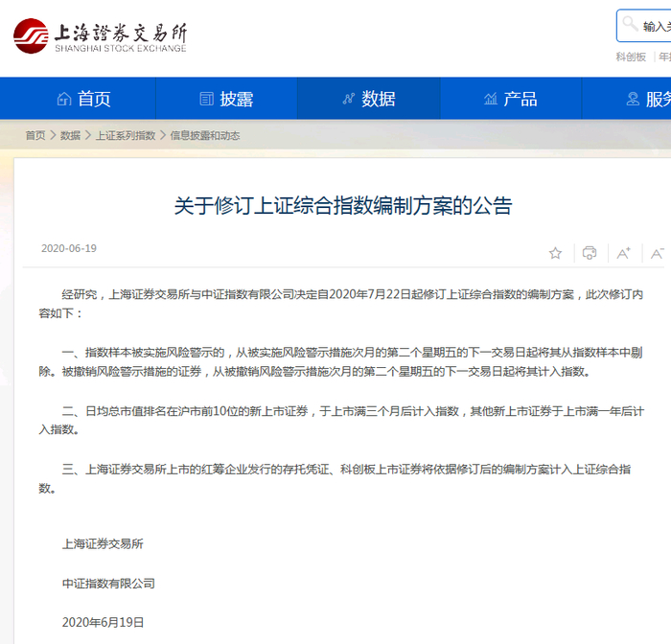Click the star favorite icon
The image size is (671, 644).
click(x=555, y=253)
